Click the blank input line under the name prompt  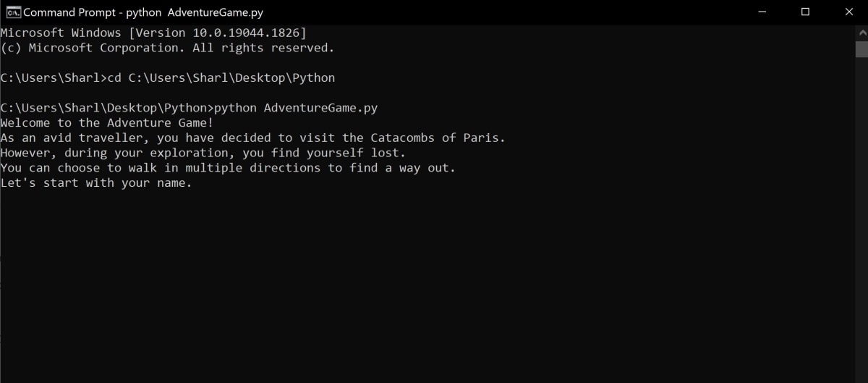pyautogui.click(x=427, y=198)
